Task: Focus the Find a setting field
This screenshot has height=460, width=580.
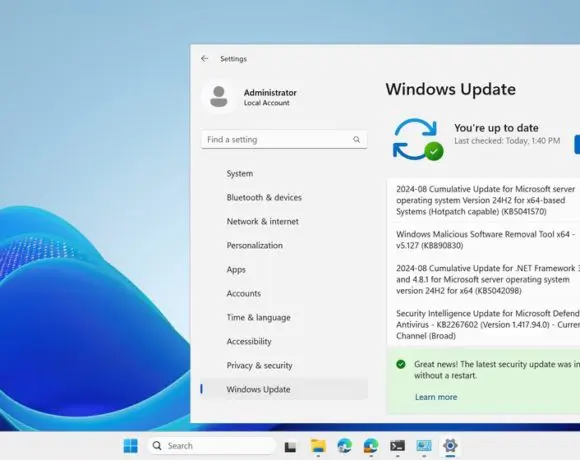Action: 284,139
